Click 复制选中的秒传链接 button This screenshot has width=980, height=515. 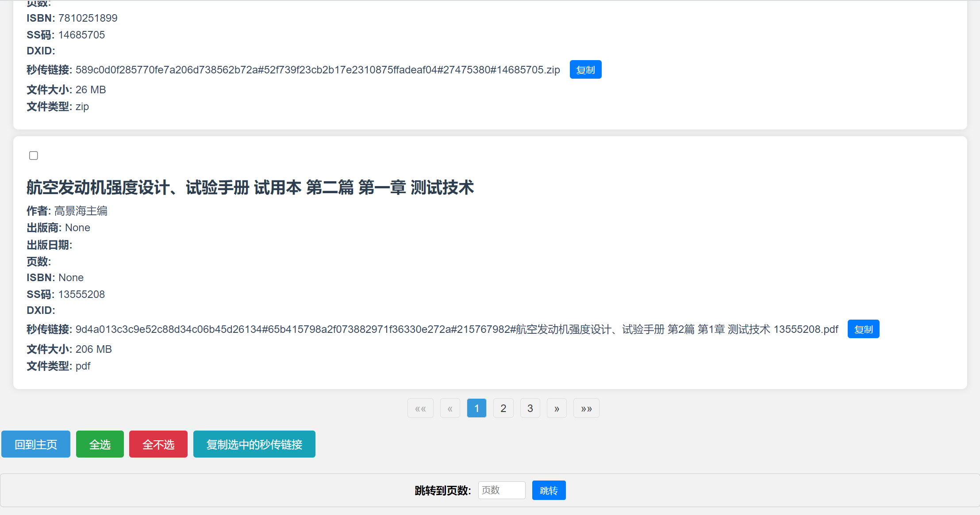[x=254, y=444]
